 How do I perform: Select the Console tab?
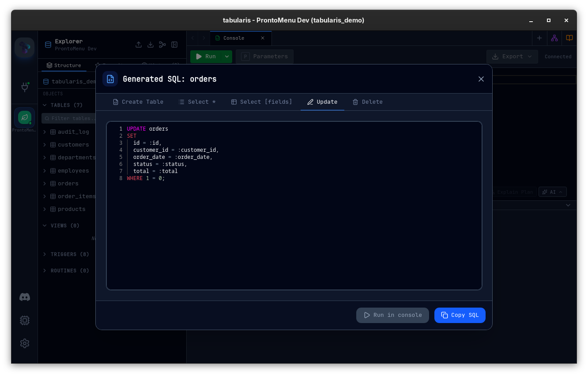[x=234, y=38]
